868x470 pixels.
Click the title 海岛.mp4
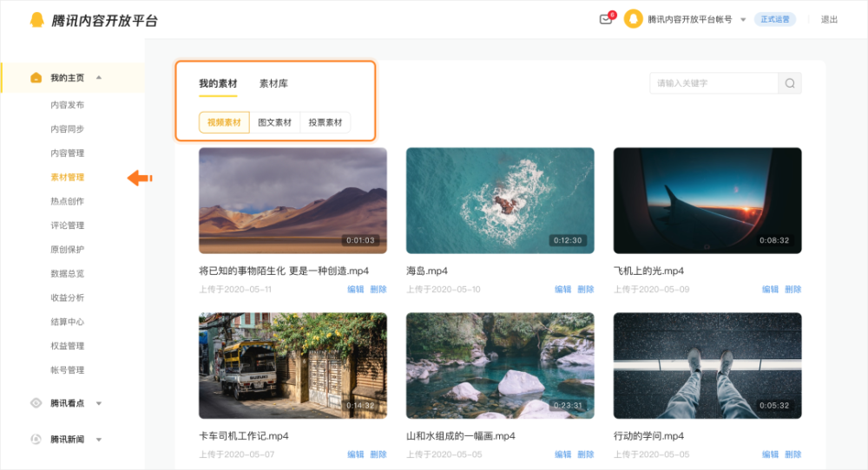point(427,271)
